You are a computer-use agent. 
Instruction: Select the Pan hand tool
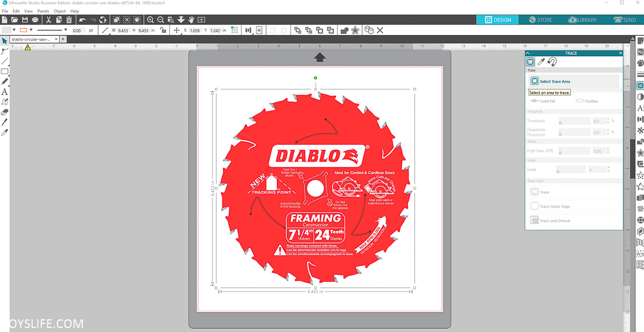click(191, 20)
